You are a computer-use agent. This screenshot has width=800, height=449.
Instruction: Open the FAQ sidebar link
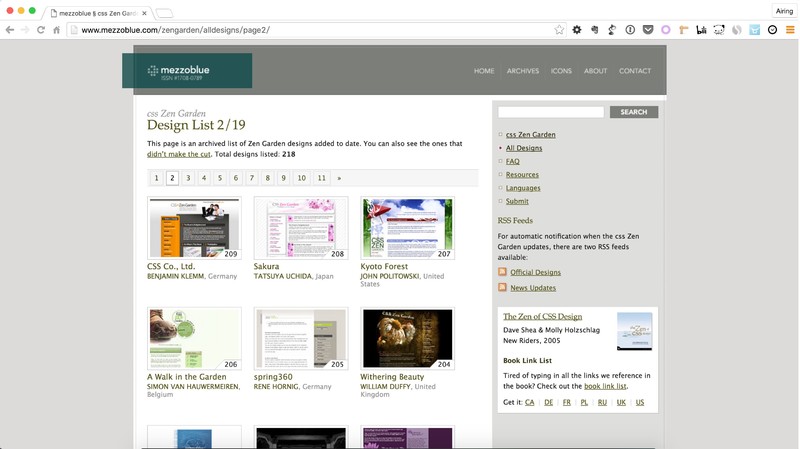(512, 161)
